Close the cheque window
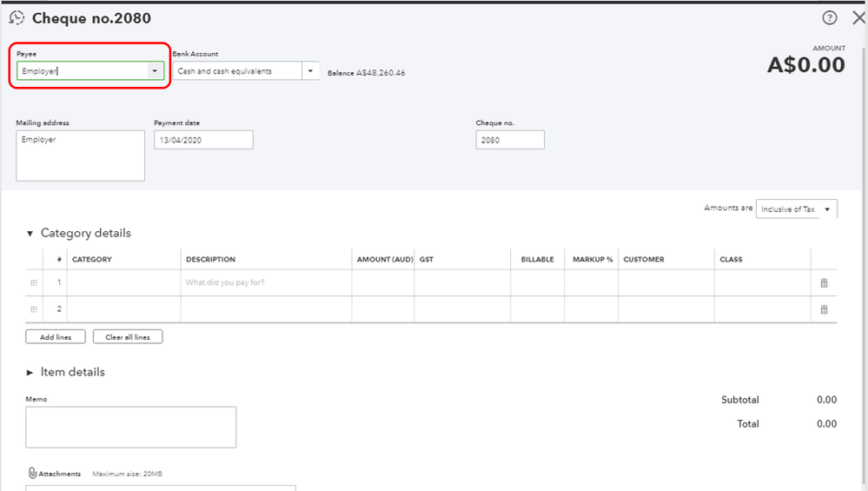This screenshot has height=491, width=868. (x=858, y=17)
